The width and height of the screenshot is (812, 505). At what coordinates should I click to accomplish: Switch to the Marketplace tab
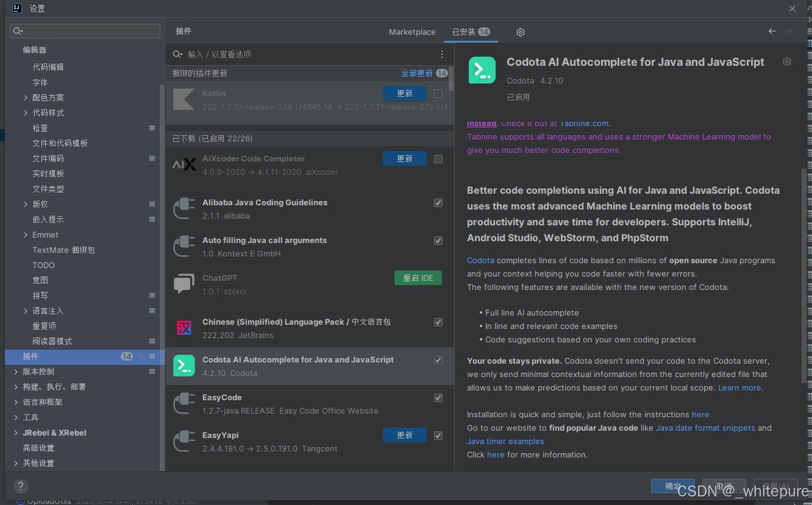(x=412, y=32)
